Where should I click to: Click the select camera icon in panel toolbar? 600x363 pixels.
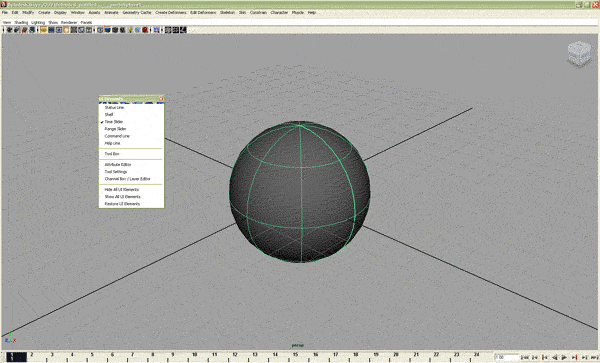[x=9, y=29]
